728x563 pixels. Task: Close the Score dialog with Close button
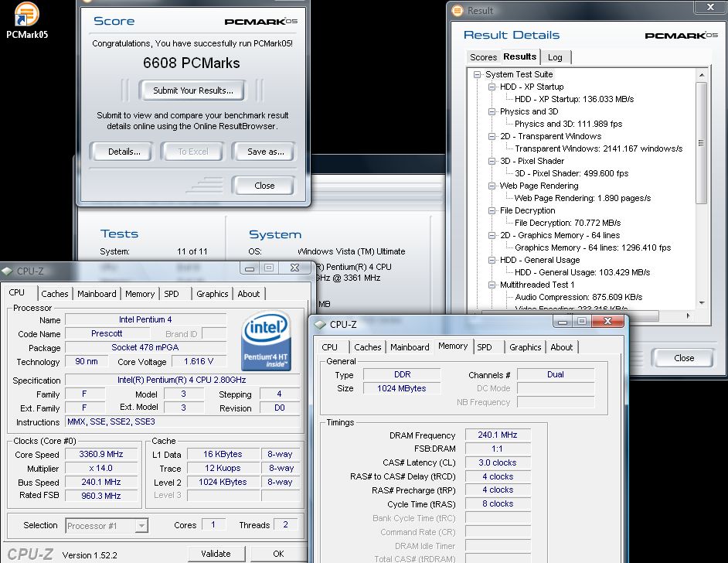(264, 186)
